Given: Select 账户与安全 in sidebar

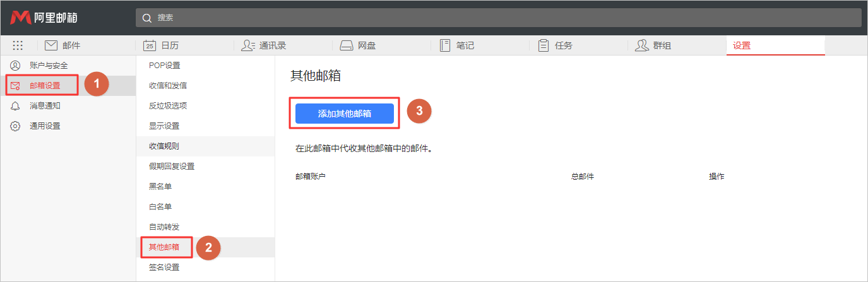Looking at the screenshot, I should click(x=49, y=66).
